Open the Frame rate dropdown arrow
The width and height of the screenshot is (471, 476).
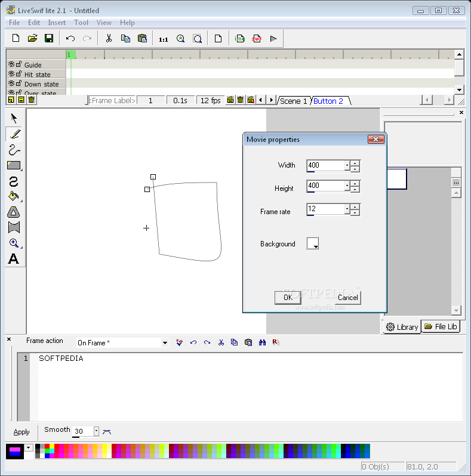coord(347,209)
